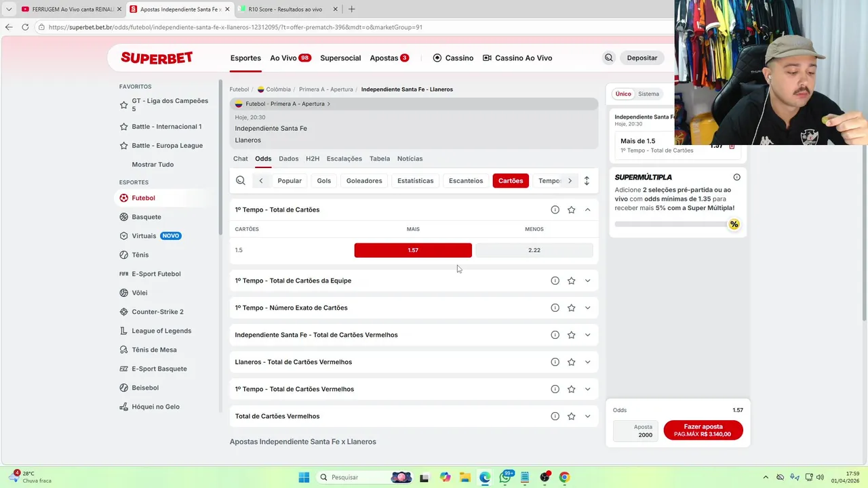868x488 pixels.
Task: Open the Cassino Ao Vivo section
Action: [517, 58]
